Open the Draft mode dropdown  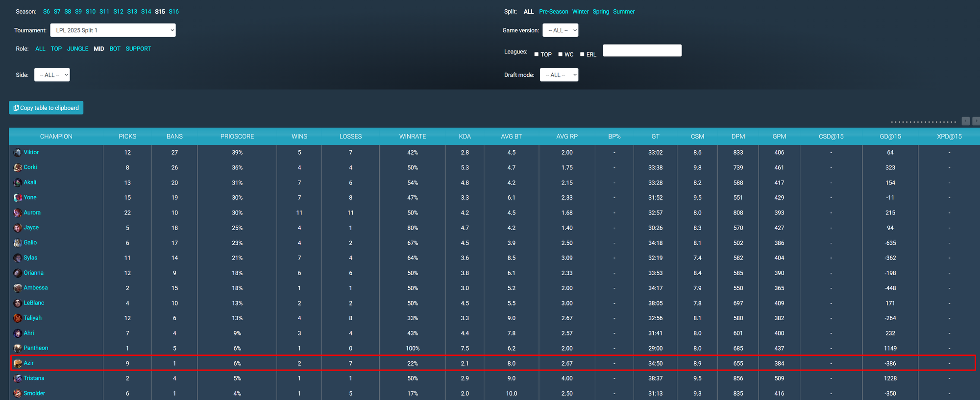point(559,75)
